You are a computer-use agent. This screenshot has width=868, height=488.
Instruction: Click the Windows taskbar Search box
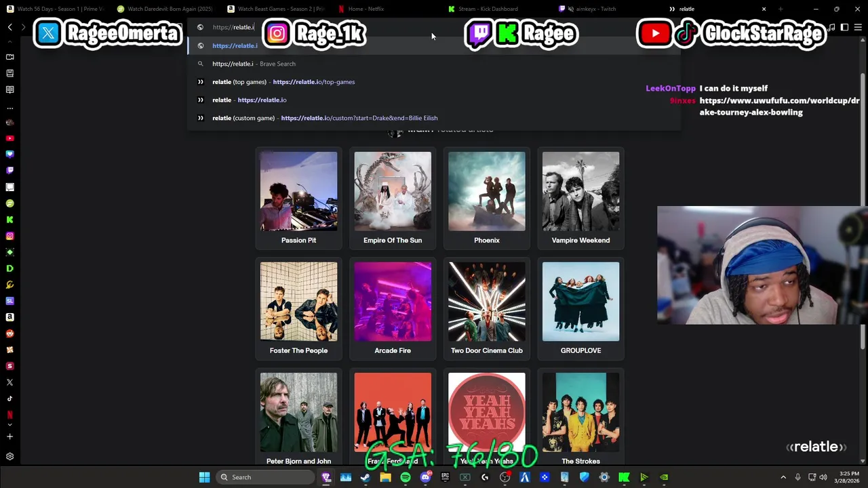[267, 477]
